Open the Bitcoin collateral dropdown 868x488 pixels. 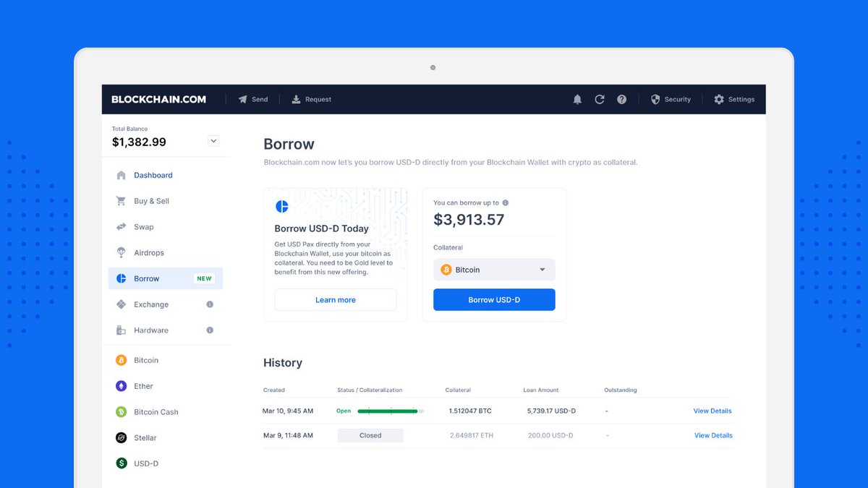(494, 269)
